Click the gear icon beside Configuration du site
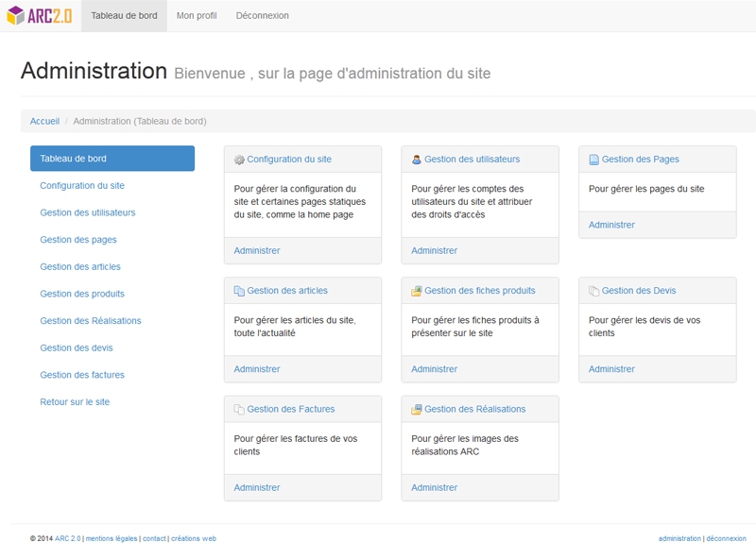The image size is (756, 559). (239, 160)
